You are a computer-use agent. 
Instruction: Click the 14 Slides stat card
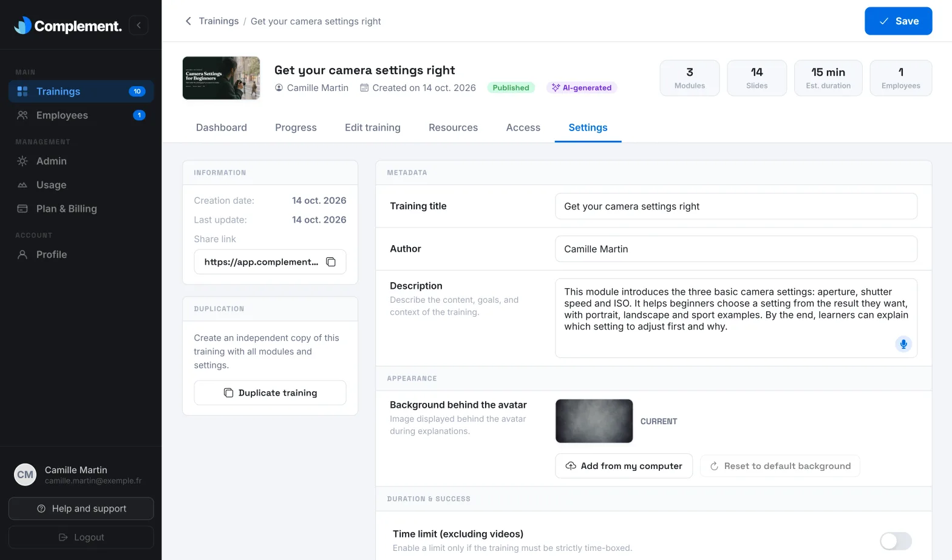[x=756, y=78]
